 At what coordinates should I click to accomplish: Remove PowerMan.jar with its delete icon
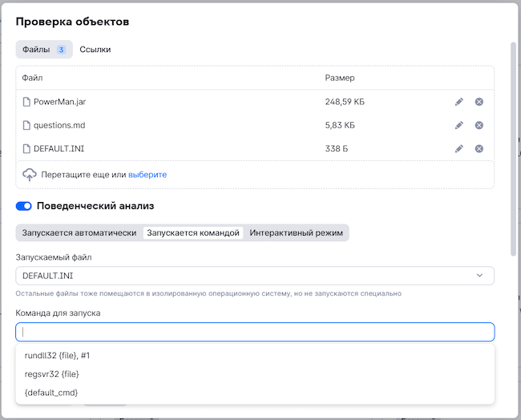pyautogui.click(x=479, y=102)
